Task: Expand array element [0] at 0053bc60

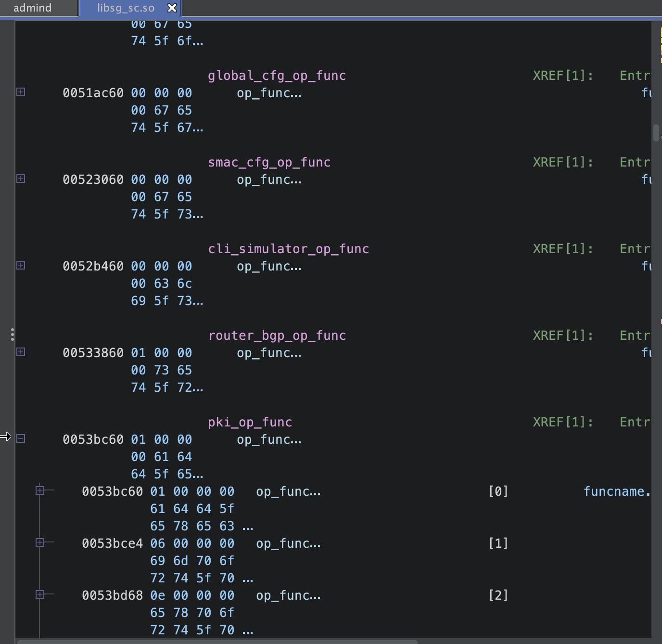Action: (x=40, y=490)
